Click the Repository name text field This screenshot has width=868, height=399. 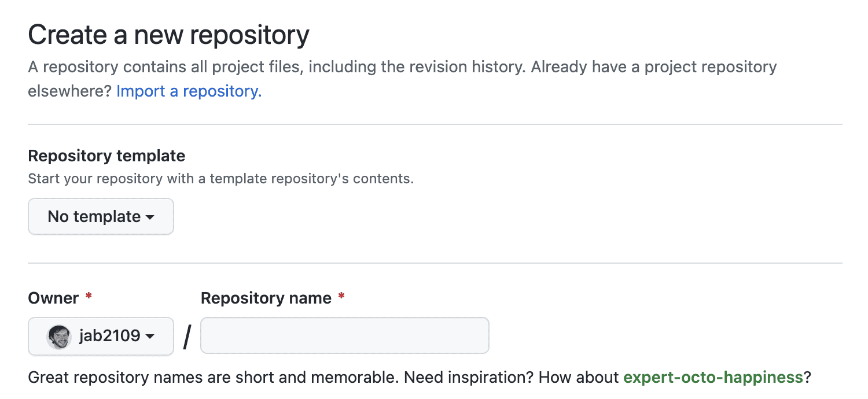tap(344, 335)
